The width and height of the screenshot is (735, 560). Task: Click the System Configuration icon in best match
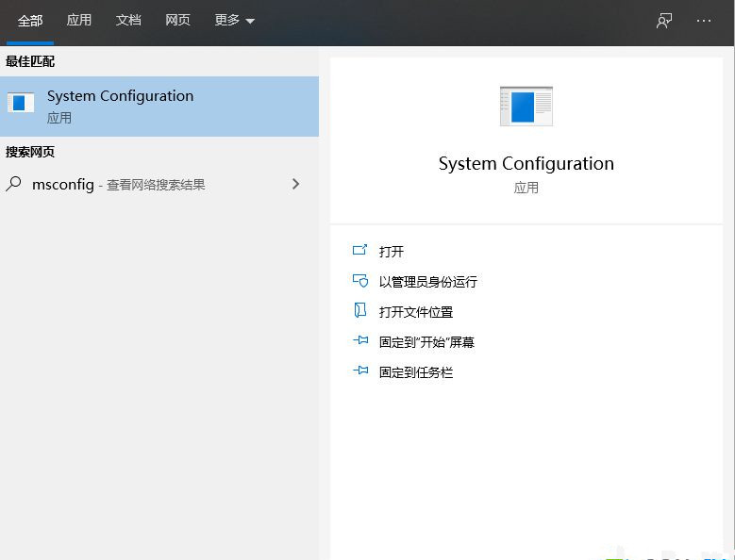point(21,104)
